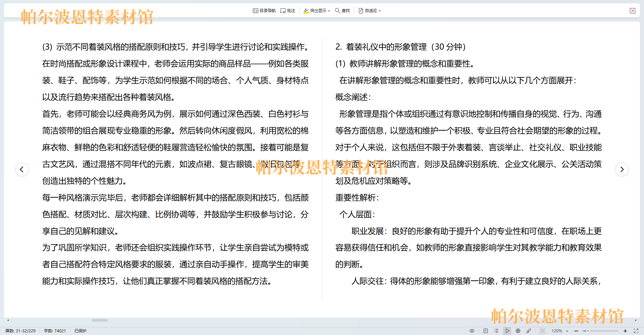Click the fit-to-page focus icon
644x335 pixels.
point(542,331)
